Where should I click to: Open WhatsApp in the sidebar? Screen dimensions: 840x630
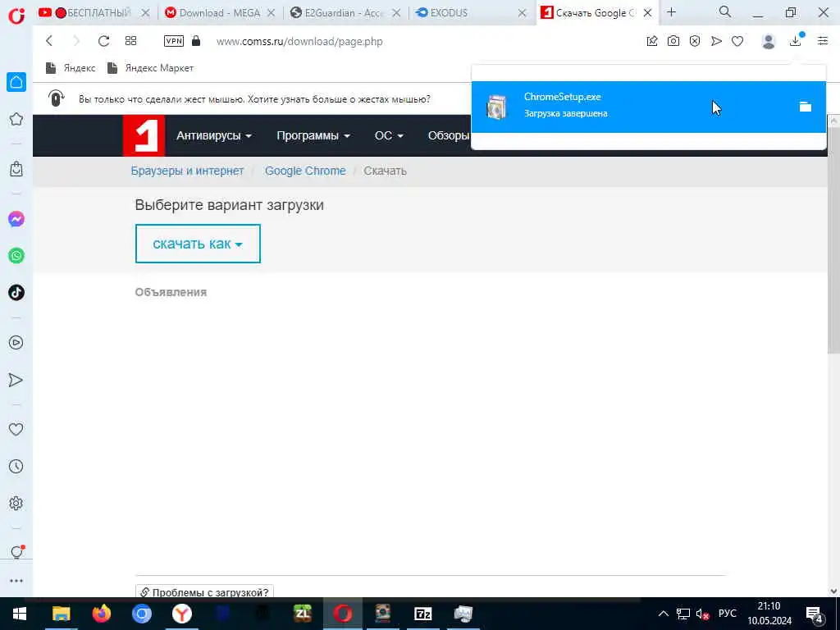click(x=16, y=256)
